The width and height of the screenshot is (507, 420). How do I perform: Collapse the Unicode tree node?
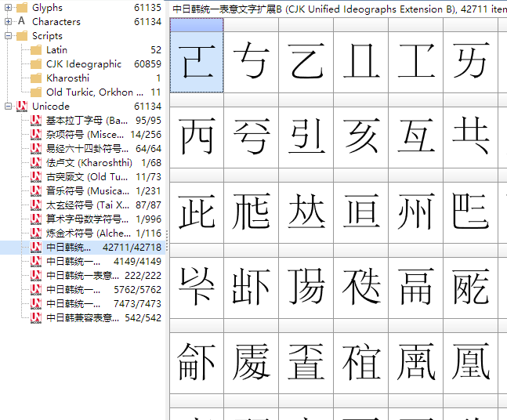9,107
